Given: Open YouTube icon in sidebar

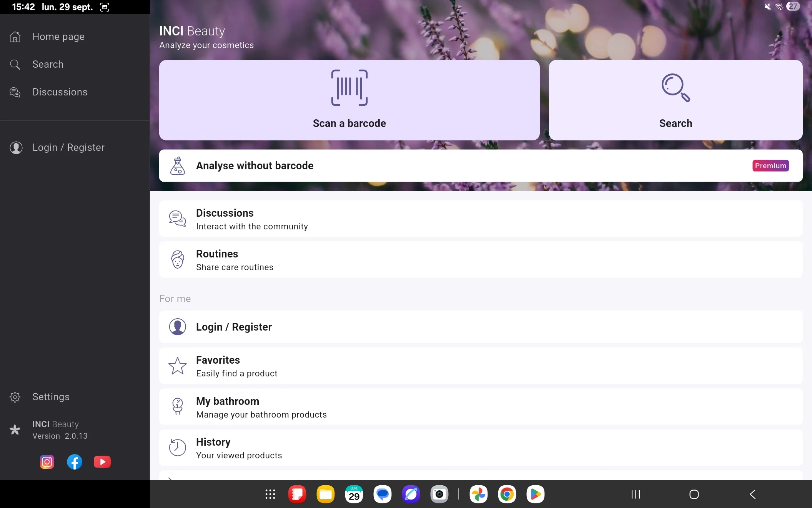Looking at the screenshot, I should coord(102,462).
